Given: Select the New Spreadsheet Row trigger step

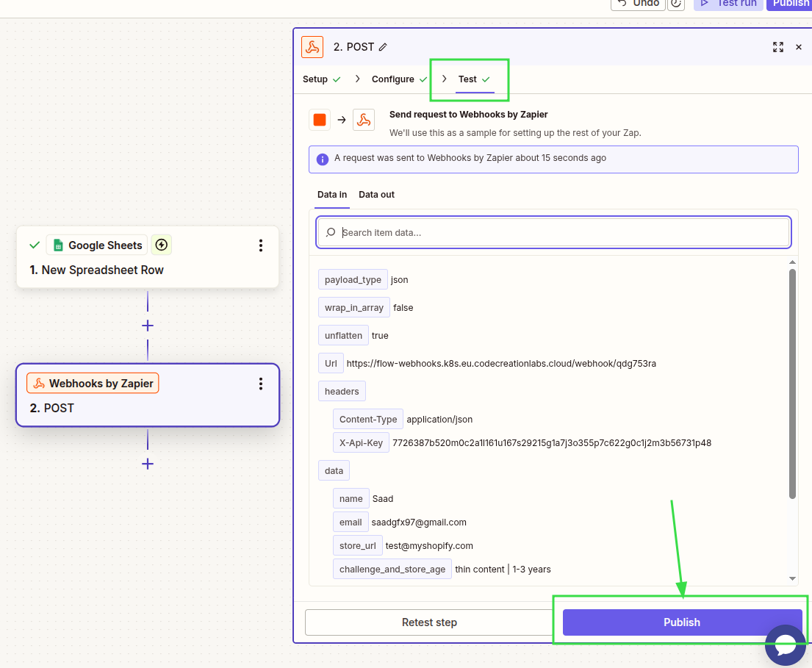Looking at the screenshot, I should [102, 270].
